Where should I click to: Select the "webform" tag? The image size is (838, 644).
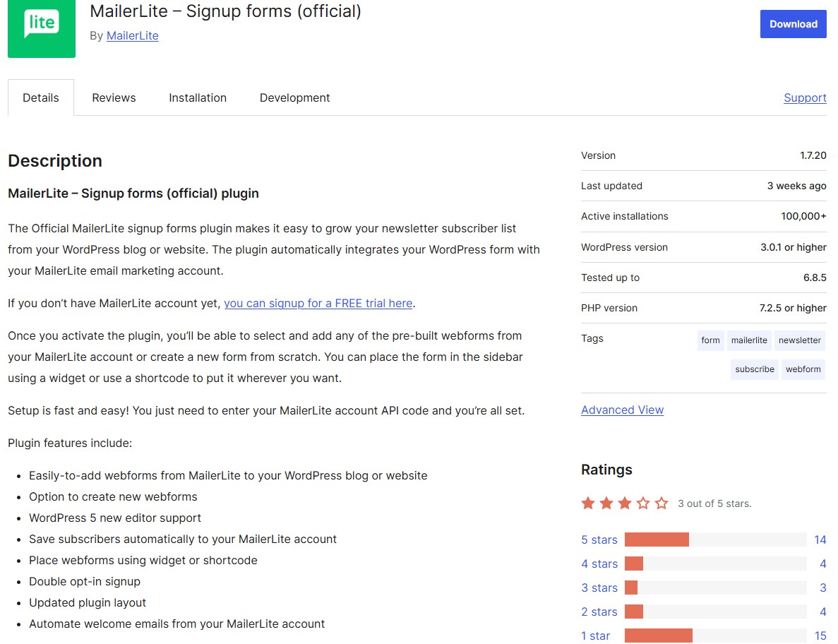tap(803, 369)
